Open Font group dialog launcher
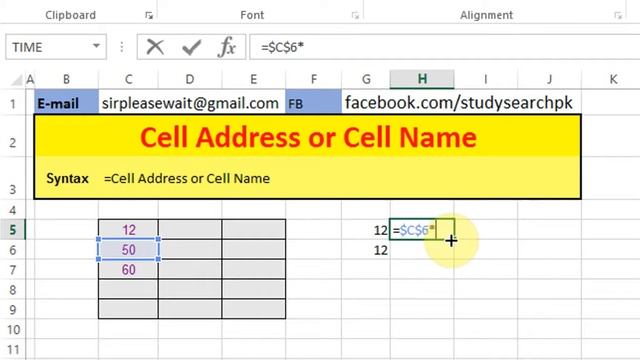This screenshot has width=640, height=360. coord(355,16)
